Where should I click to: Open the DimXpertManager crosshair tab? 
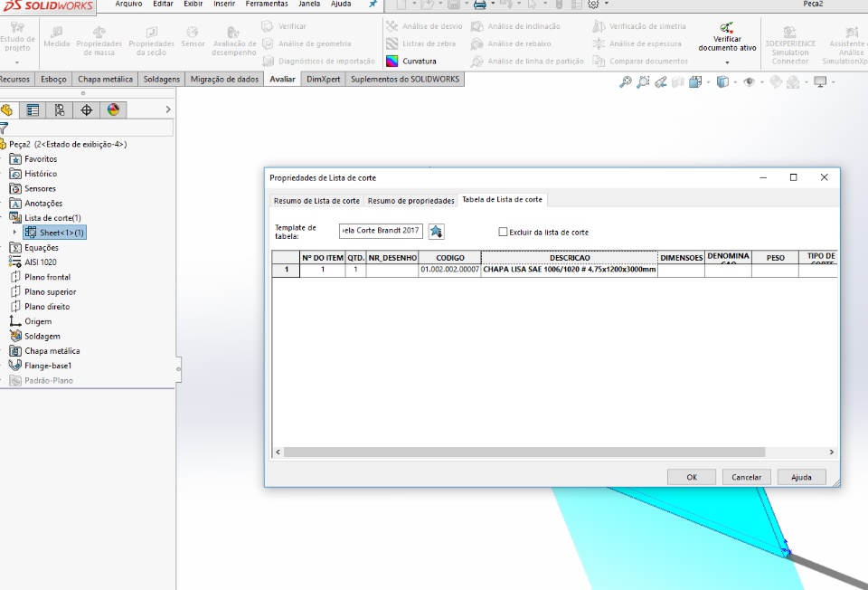(87, 109)
